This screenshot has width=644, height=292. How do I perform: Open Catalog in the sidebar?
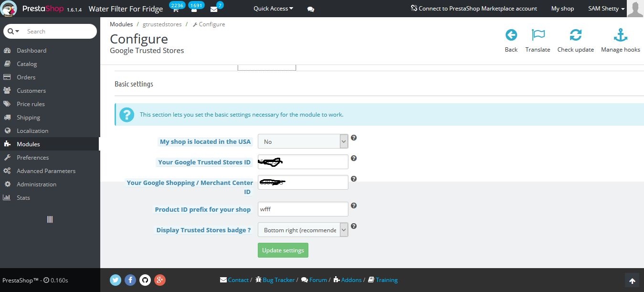27,64
